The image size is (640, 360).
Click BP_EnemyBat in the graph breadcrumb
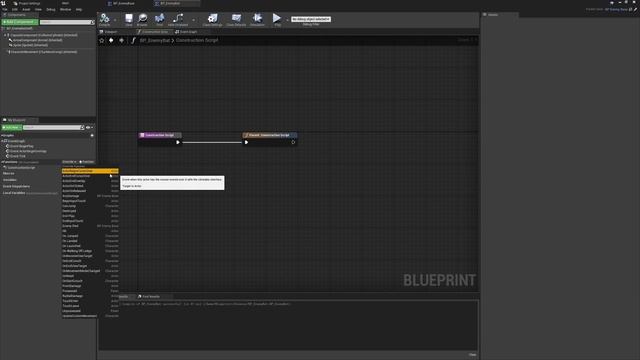(155, 40)
